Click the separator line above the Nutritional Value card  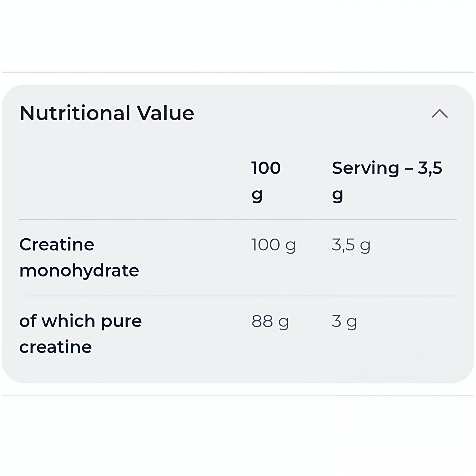click(x=238, y=72)
